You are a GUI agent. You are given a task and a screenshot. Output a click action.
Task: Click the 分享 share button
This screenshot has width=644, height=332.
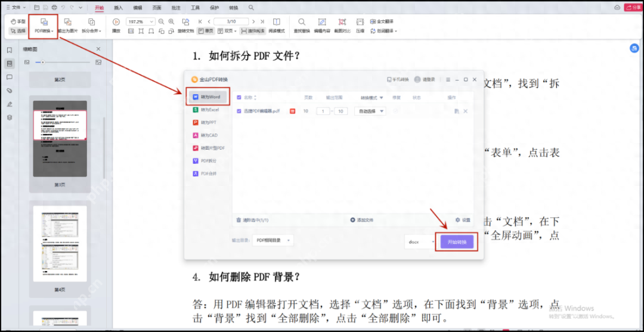633,7
